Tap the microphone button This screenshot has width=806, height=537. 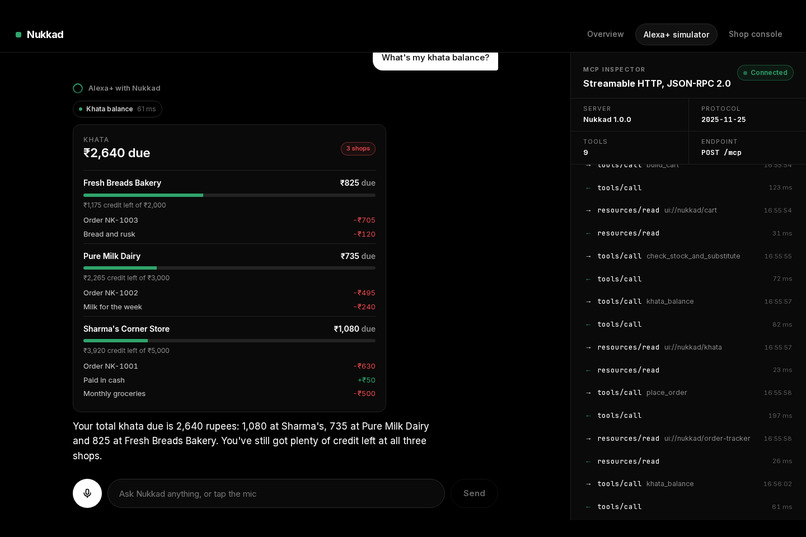click(87, 493)
